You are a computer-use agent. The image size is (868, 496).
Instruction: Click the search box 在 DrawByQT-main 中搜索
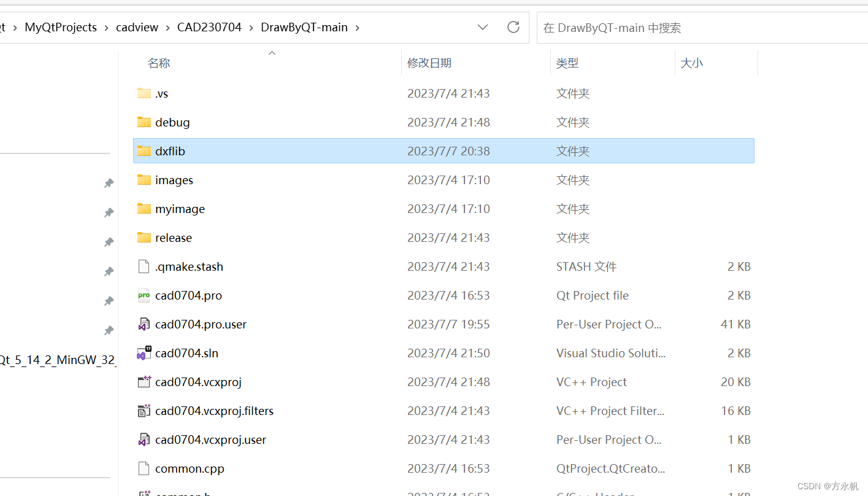pyautogui.click(x=702, y=28)
